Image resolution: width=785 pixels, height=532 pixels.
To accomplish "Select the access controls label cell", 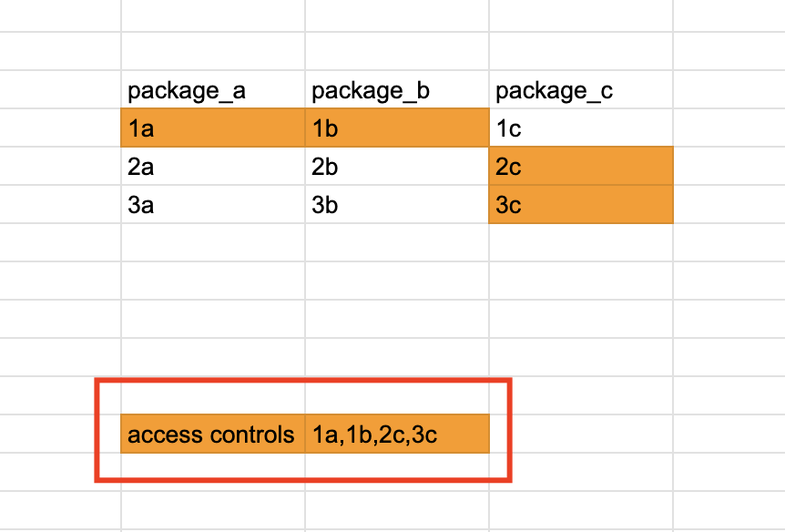I will click(213, 434).
